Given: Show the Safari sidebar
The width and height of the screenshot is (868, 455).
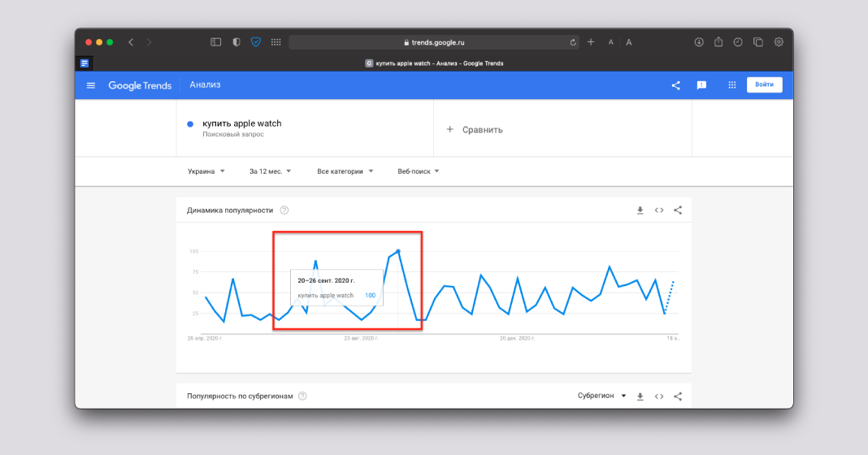Looking at the screenshot, I should [216, 42].
